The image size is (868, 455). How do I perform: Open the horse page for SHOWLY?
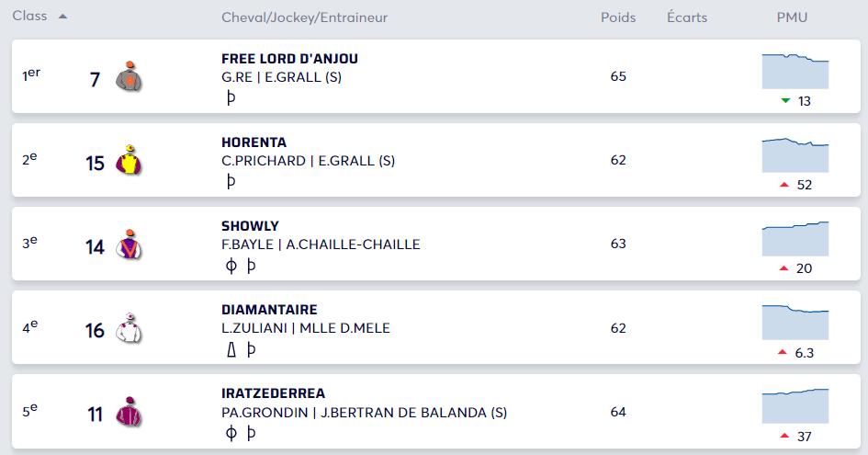coord(250,226)
